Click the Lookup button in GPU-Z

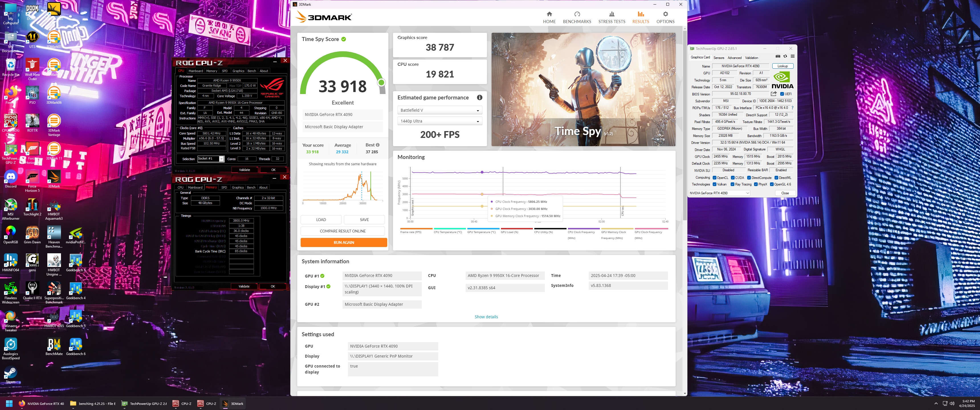[783, 66]
